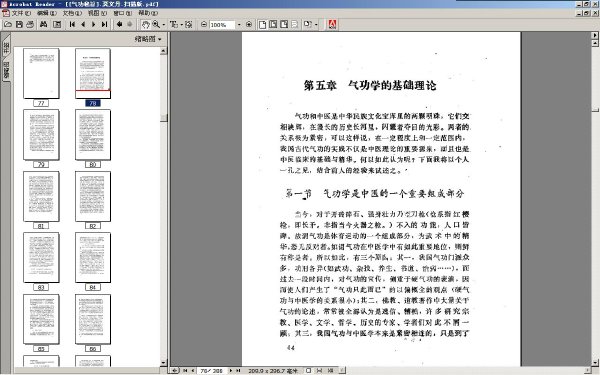Click the page number field in status bar
Screen dimensions: 600x375
(x=212, y=370)
